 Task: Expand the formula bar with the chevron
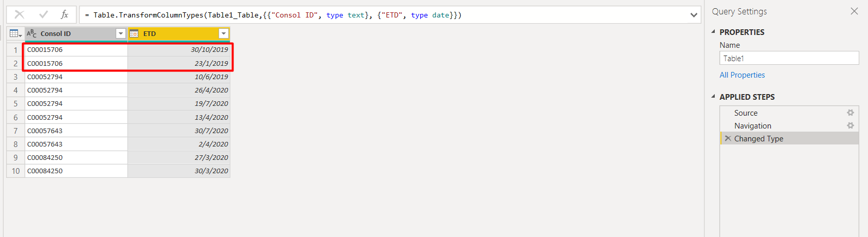(x=694, y=15)
